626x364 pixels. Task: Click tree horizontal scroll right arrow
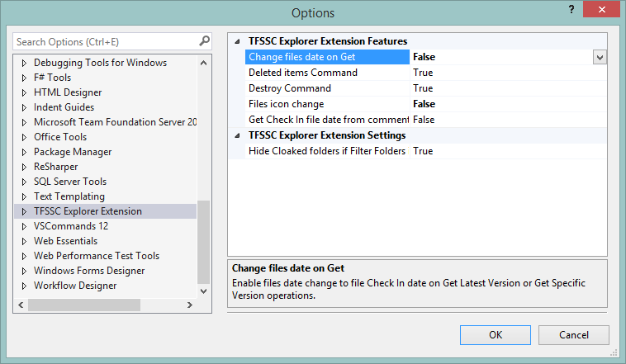coord(190,305)
